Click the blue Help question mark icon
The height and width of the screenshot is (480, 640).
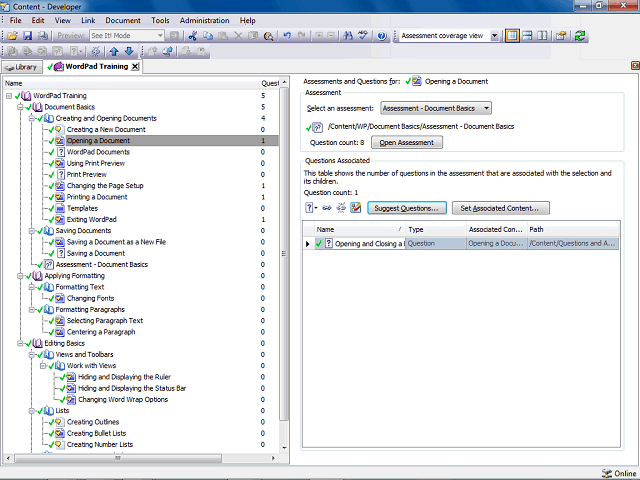[382, 36]
